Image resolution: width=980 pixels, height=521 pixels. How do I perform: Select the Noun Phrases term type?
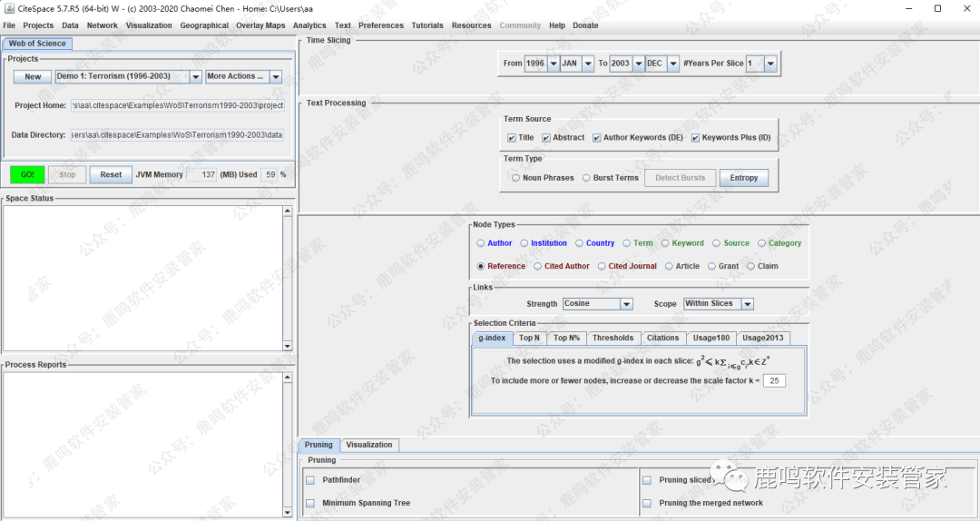515,178
